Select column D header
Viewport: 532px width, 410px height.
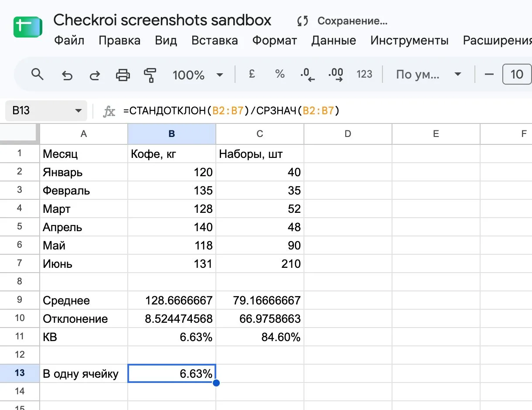click(x=348, y=134)
